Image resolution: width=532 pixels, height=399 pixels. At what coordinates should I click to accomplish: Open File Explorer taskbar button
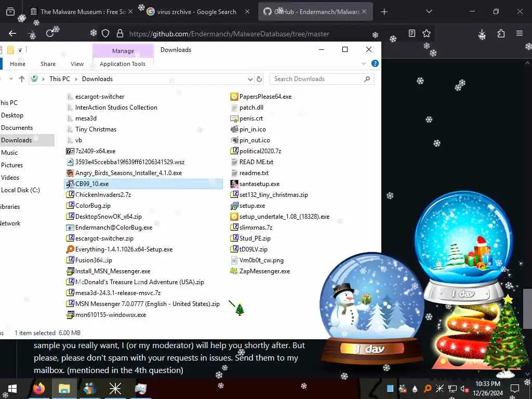(64, 389)
